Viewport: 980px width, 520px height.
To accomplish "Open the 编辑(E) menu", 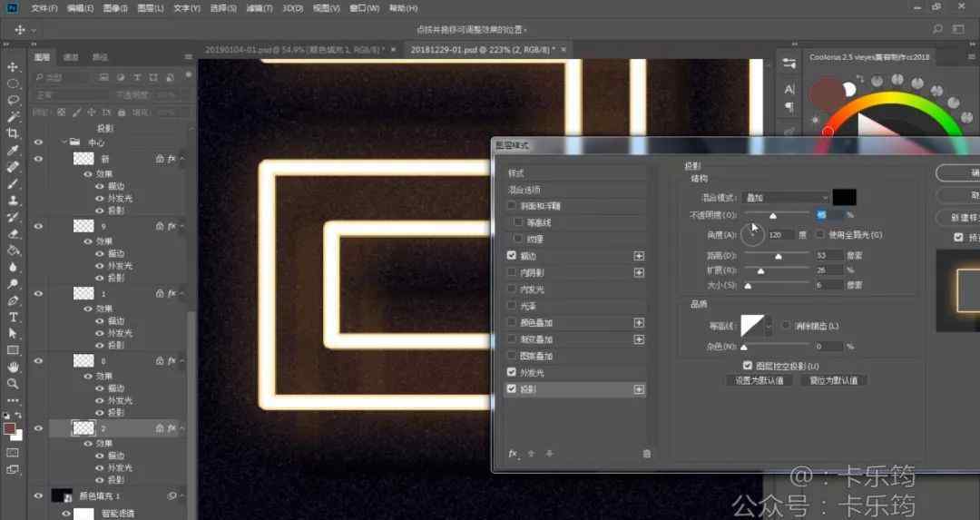I will tap(80, 8).
